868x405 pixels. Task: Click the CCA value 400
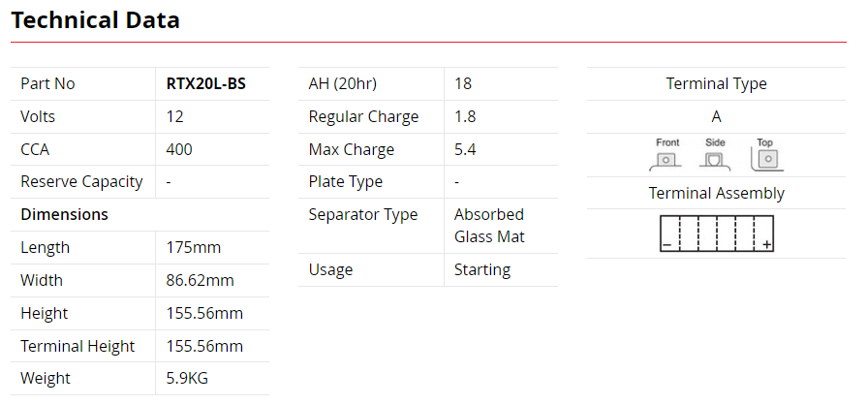tap(179, 149)
